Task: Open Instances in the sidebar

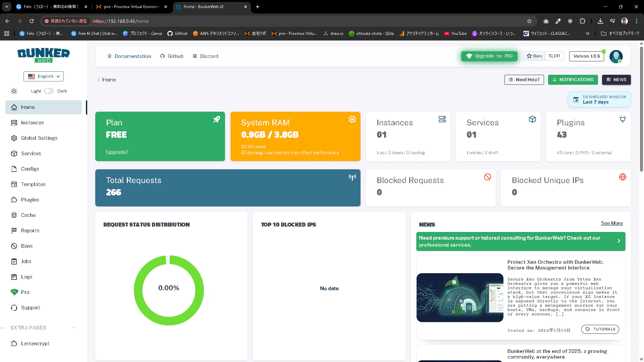Action: coord(44,123)
